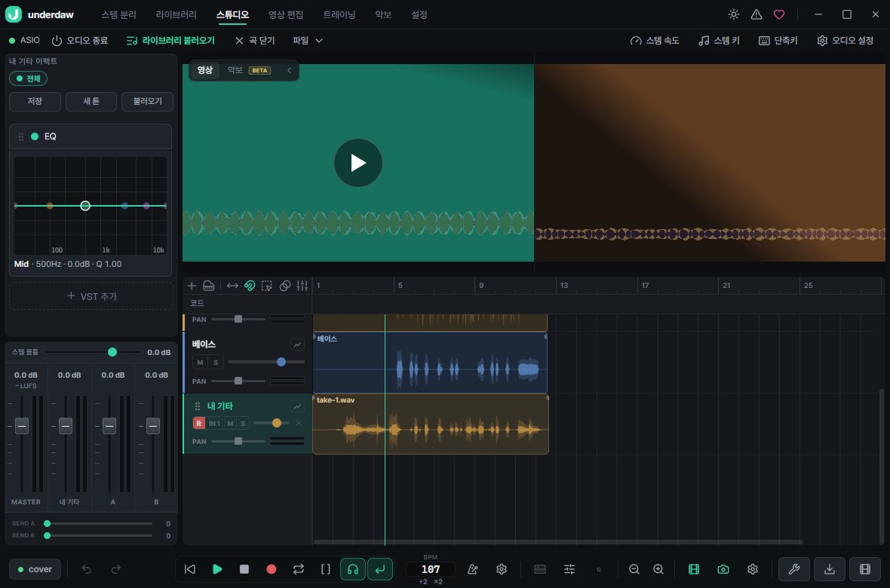Toggle the EQ effect power dot

(x=35, y=136)
